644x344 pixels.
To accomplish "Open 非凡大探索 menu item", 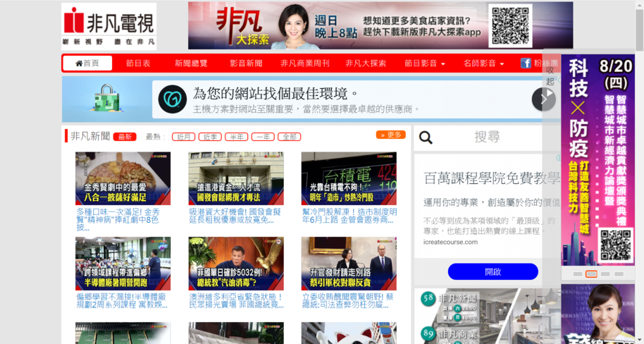I will pos(366,63).
